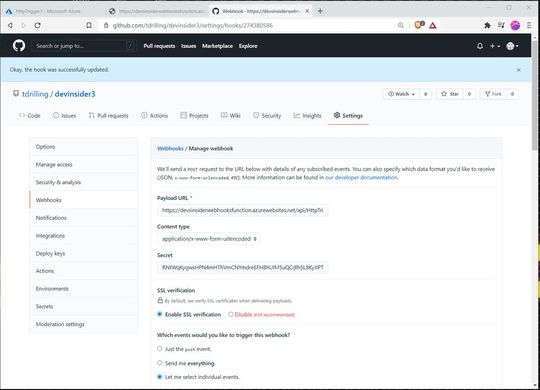Screen dimensions: 540x390
Task: Click the browser forward arrow
Action: point(23,25)
